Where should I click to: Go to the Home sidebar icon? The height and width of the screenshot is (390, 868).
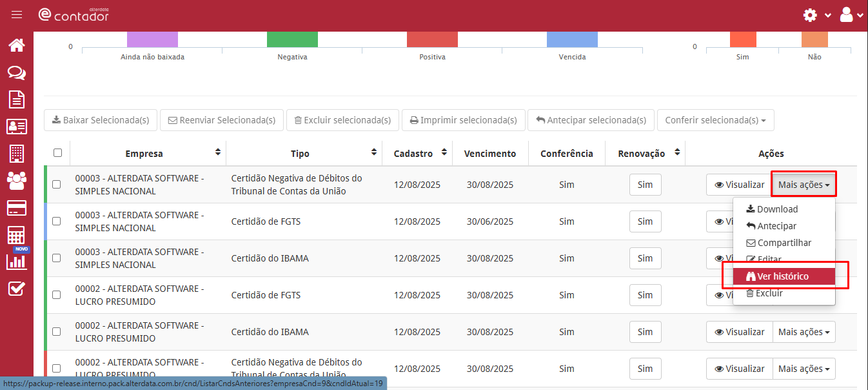pyautogui.click(x=17, y=45)
